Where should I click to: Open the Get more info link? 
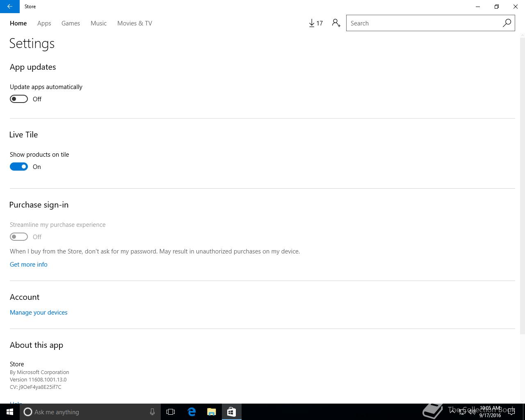pyautogui.click(x=29, y=265)
